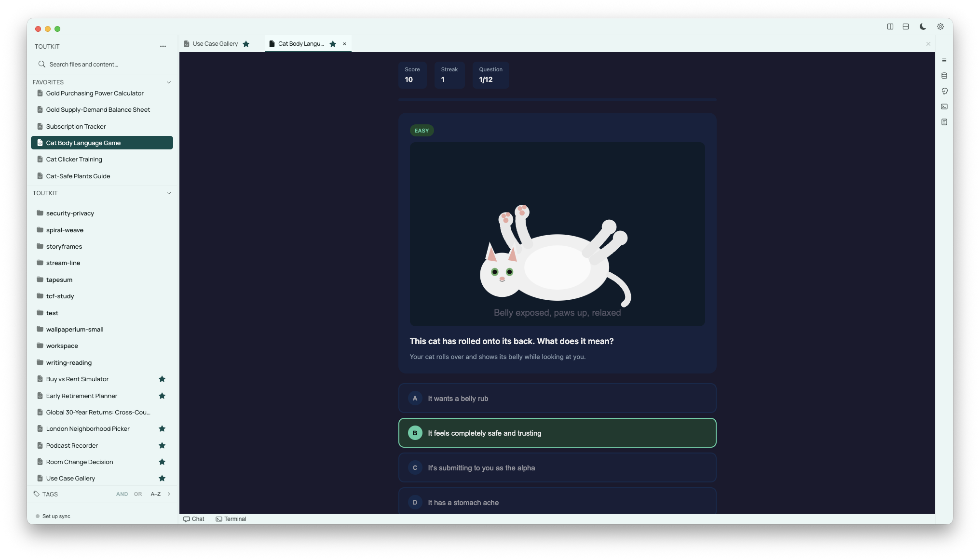Switch to dark mode with moon icon
980x560 pixels.
click(x=923, y=27)
